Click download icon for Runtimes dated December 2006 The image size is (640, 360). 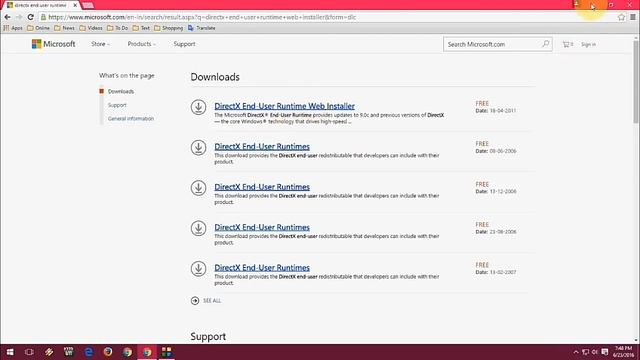click(198, 188)
